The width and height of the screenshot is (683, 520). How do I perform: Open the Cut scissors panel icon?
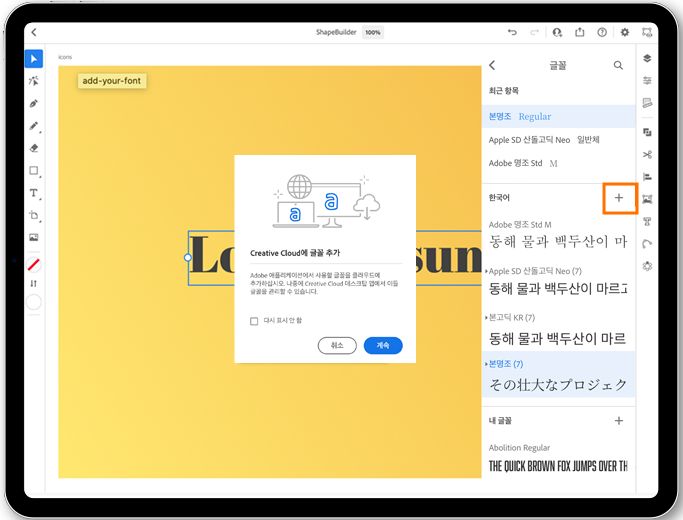pos(647,155)
